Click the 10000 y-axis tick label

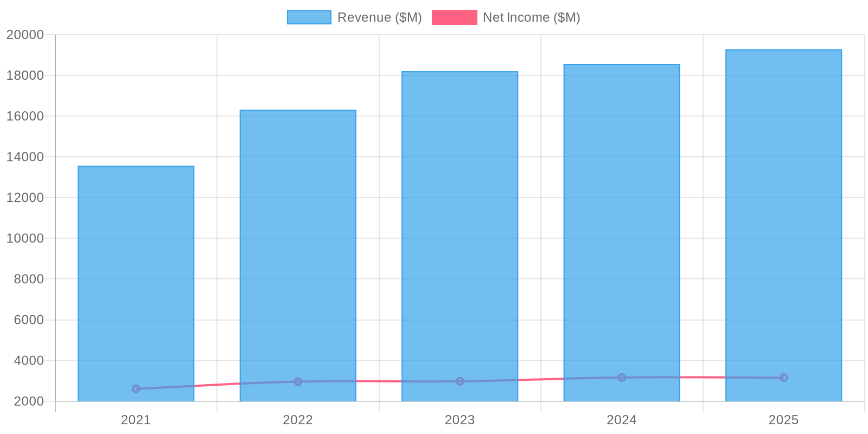coord(25,238)
